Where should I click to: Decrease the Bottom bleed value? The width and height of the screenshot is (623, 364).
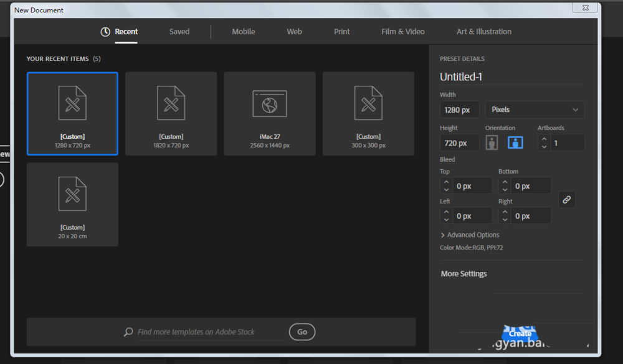(x=505, y=190)
